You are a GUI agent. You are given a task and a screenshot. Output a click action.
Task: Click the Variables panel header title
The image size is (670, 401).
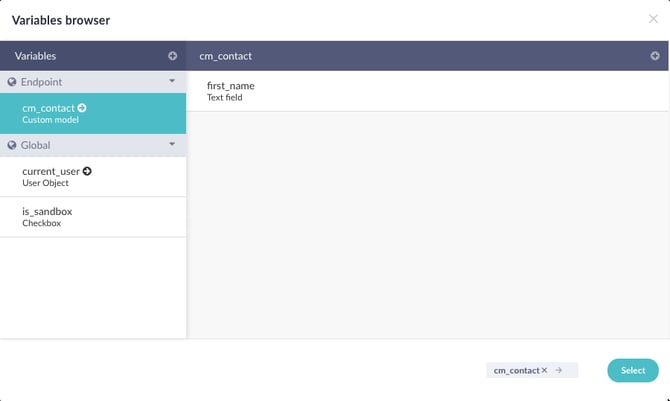[x=34, y=56]
